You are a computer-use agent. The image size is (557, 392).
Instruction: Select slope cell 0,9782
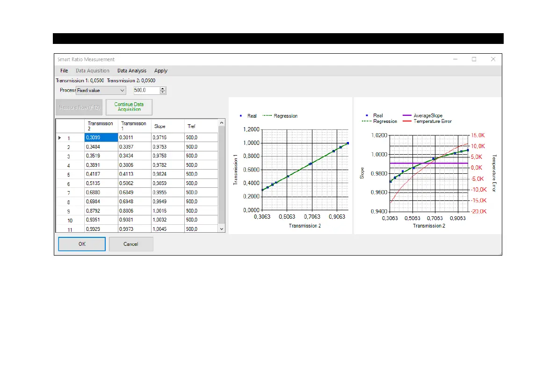[168, 165]
